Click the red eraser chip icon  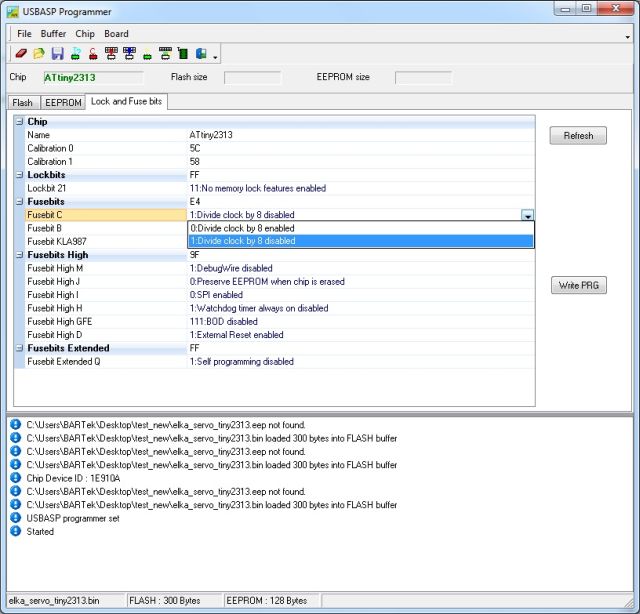pyautogui.click(x=21, y=54)
